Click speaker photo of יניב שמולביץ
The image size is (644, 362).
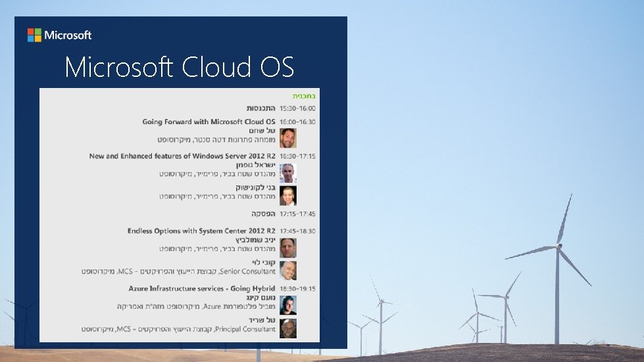coord(288,248)
